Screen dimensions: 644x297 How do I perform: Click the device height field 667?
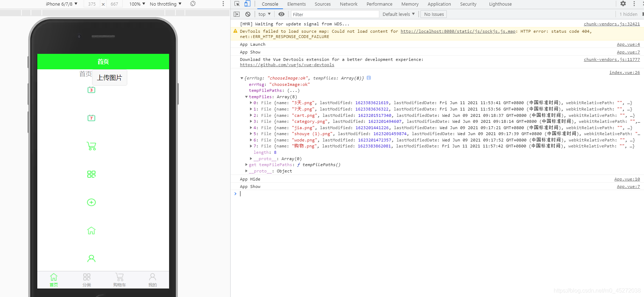[x=114, y=4]
